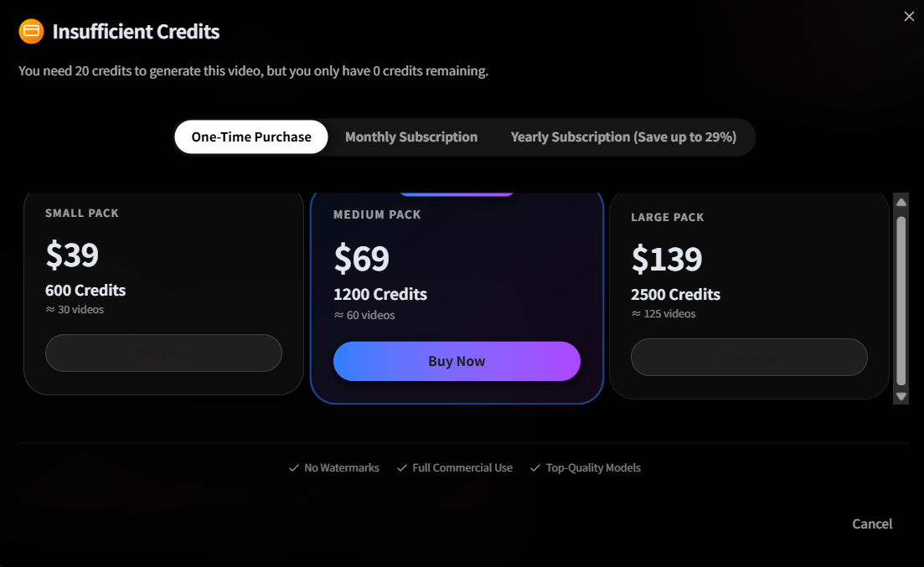Click Cancel to close the purchase dialog
Screen dimensions: 924x567
point(871,523)
